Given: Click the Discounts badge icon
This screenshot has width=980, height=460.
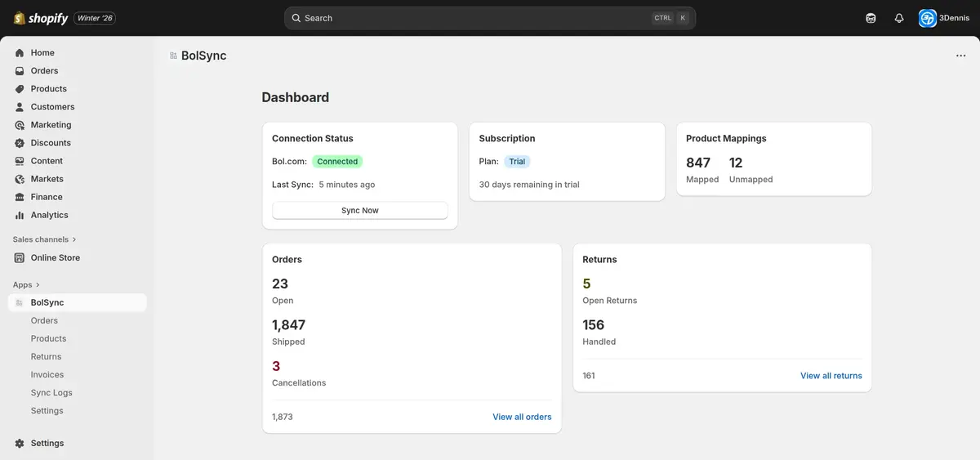Looking at the screenshot, I should coord(20,143).
